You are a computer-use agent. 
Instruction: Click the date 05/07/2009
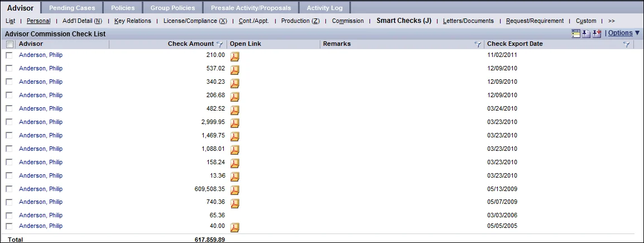pyautogui.click(x=502, y=202)
